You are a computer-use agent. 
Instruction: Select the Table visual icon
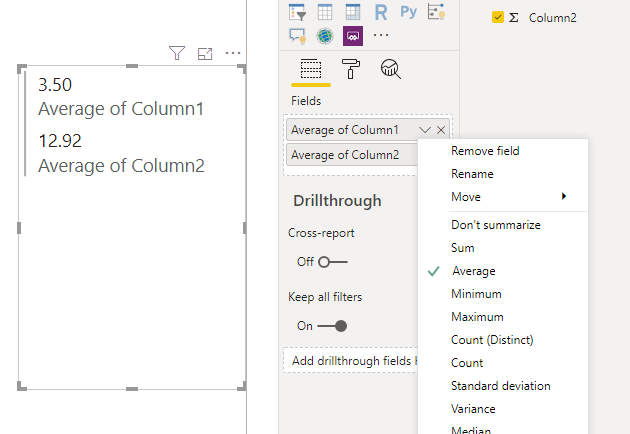(x=325, y=12)
